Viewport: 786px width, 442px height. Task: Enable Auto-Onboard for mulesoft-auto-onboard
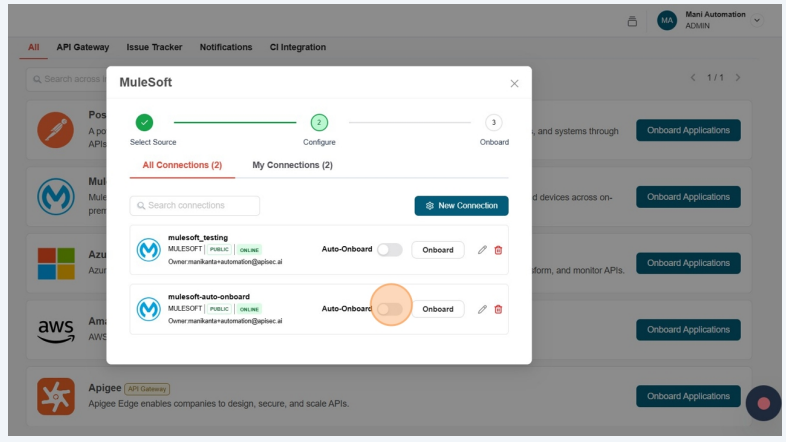(389, 309)
